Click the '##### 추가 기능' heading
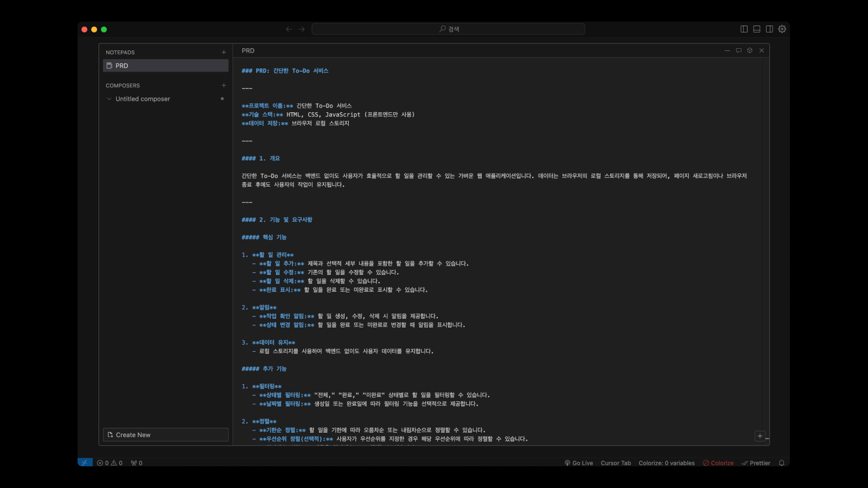 click(x=264, y=369)
